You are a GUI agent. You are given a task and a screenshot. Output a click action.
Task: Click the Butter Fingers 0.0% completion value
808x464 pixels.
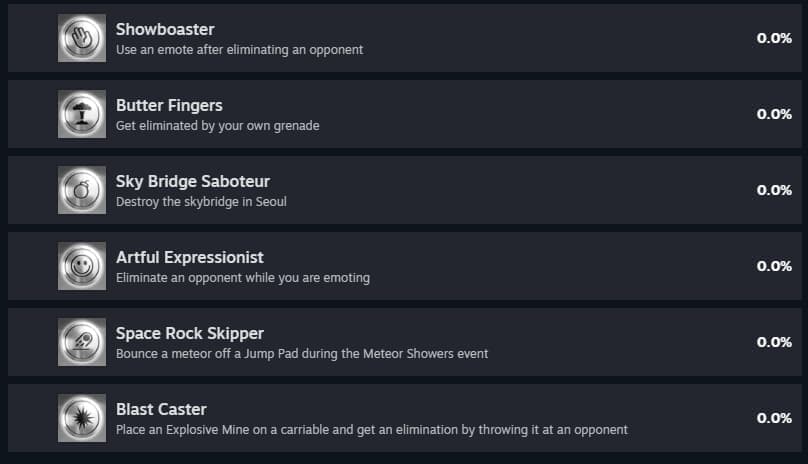[774, 114]
